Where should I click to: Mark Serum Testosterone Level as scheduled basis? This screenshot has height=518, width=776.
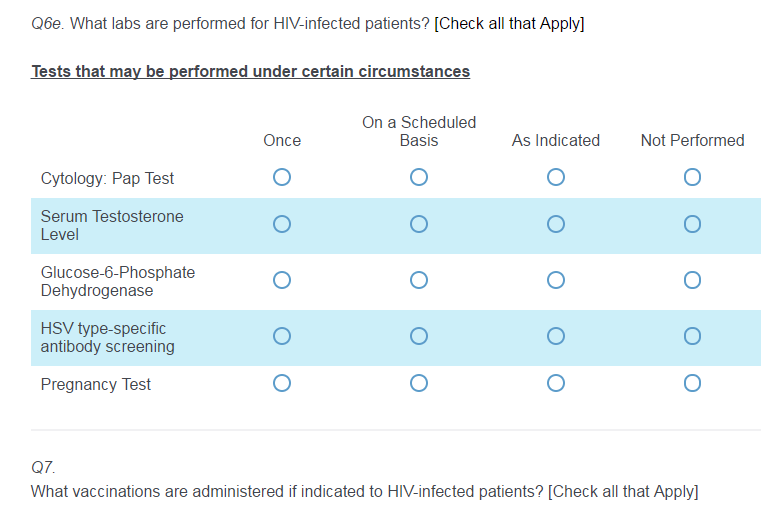[x=419, y=225]
